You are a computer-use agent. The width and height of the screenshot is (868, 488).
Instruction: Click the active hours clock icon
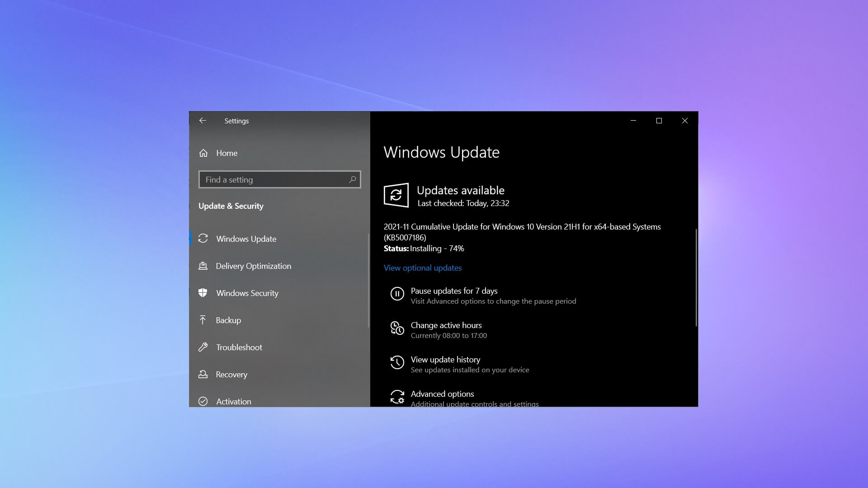[x=397, y=328]
